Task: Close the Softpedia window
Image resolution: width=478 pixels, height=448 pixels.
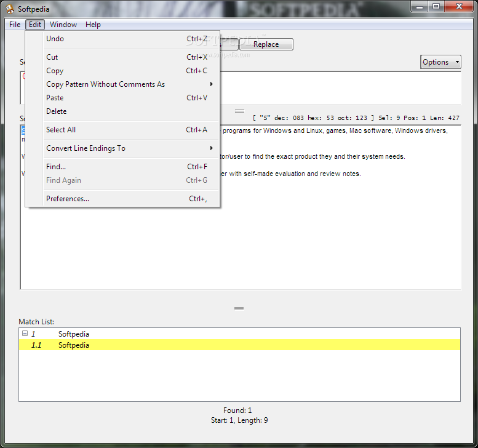Action: (459, 6)
